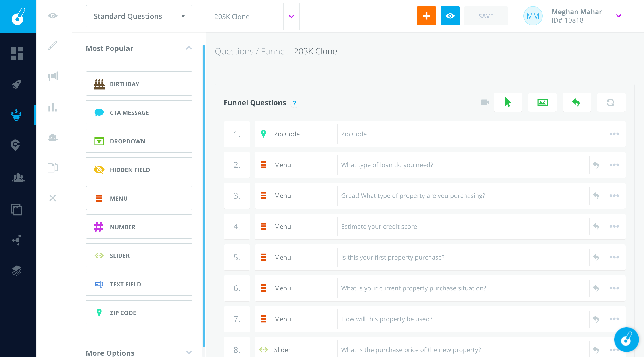The image size is (644, 357).
Task: Open the floating blue chat button at the bottom right
Action: click(x=626, y=340)
